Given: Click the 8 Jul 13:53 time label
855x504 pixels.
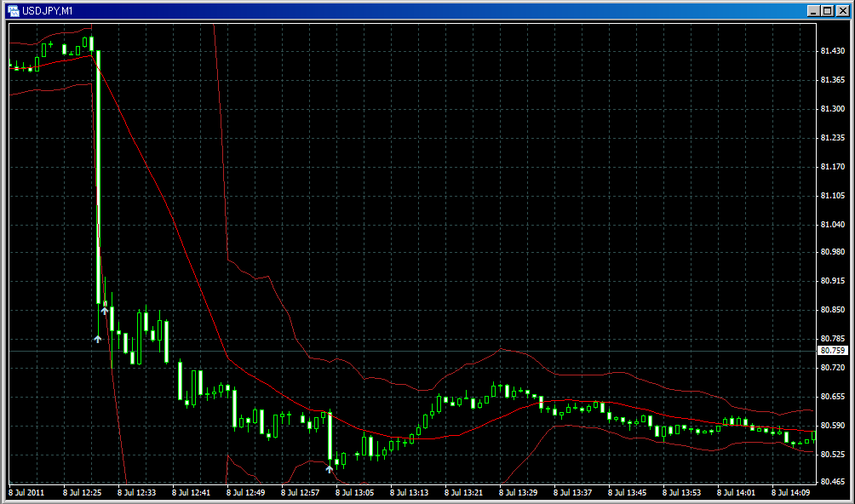Looking at the screenshot, I should click(x=681, y=492).
